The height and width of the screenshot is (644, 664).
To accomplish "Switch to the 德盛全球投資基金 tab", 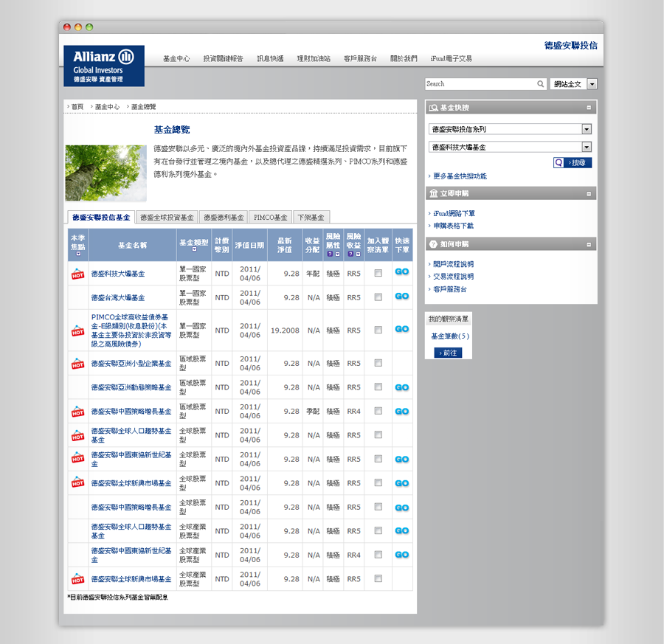I will click(x=167, y=217).
